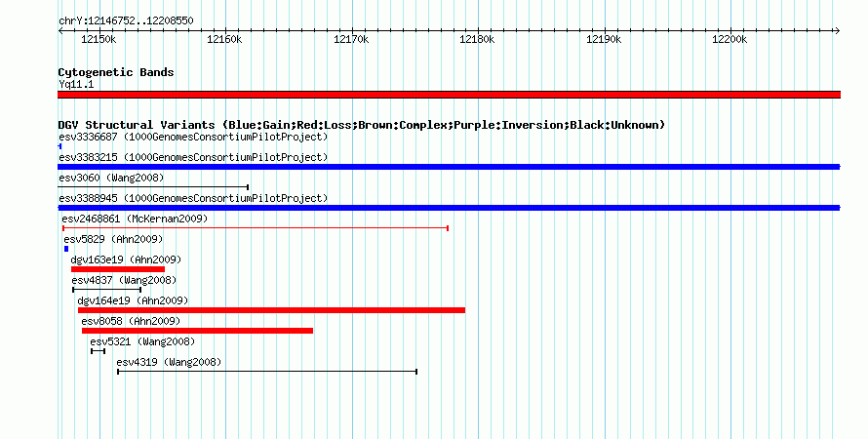Open the esv5321 (Wang2008) label
Viewport: 868px width, 439px height.
coord(142,341)
